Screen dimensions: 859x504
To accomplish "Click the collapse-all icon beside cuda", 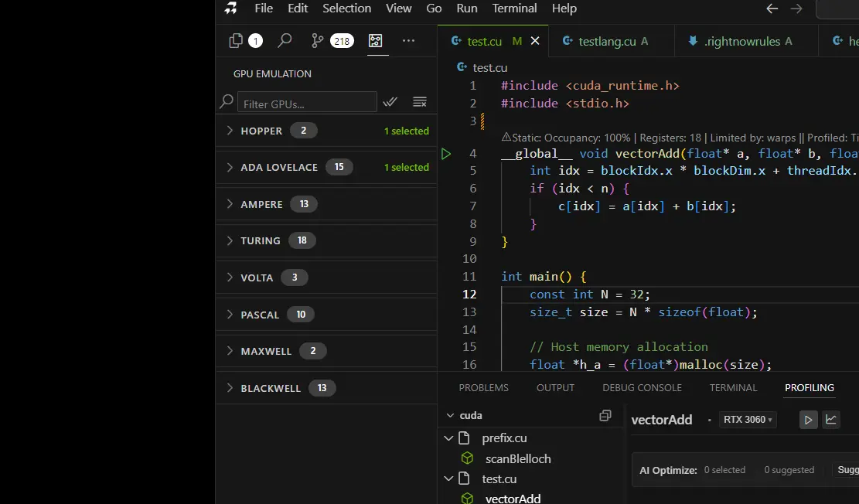I will [605, 416].
